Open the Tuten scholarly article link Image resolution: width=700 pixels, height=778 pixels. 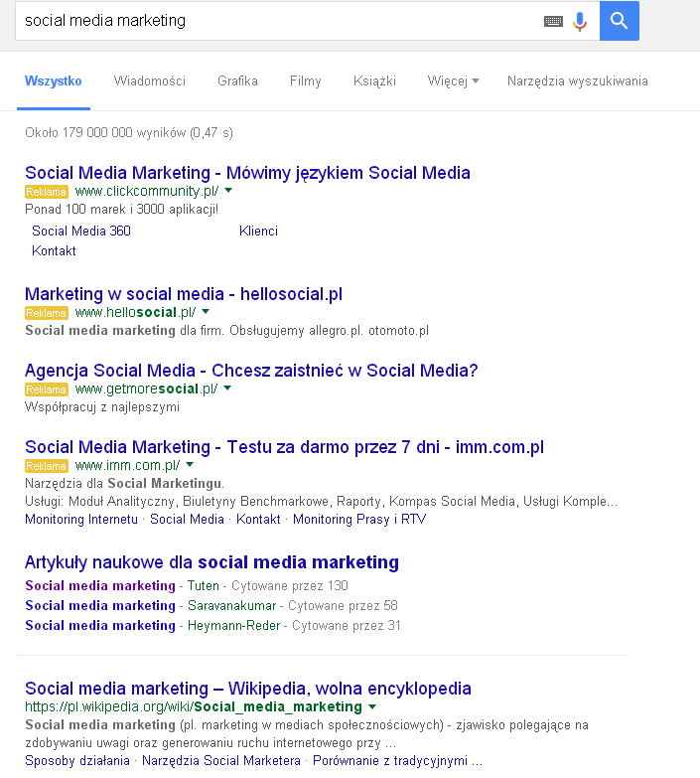[x=99, y=585]
